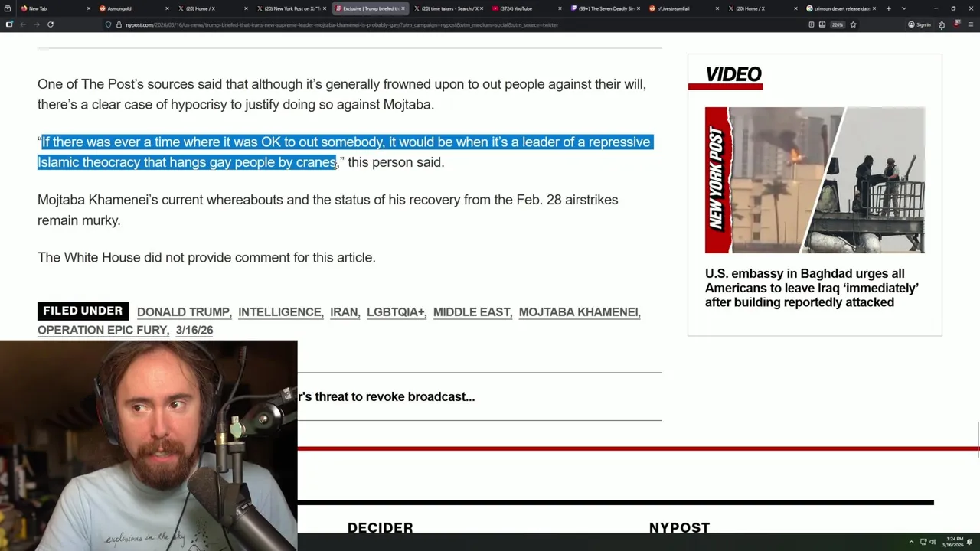Viewport: 980px width, 551px height.
Task: Open the Firefox hamburger application menu
Action: point(971,24)
